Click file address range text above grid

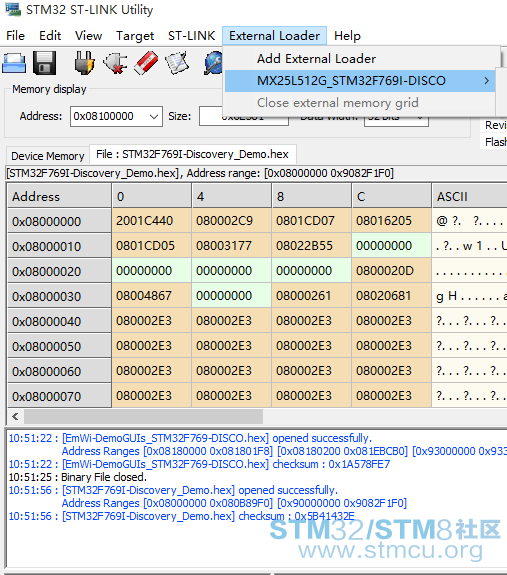coord(200,173)
